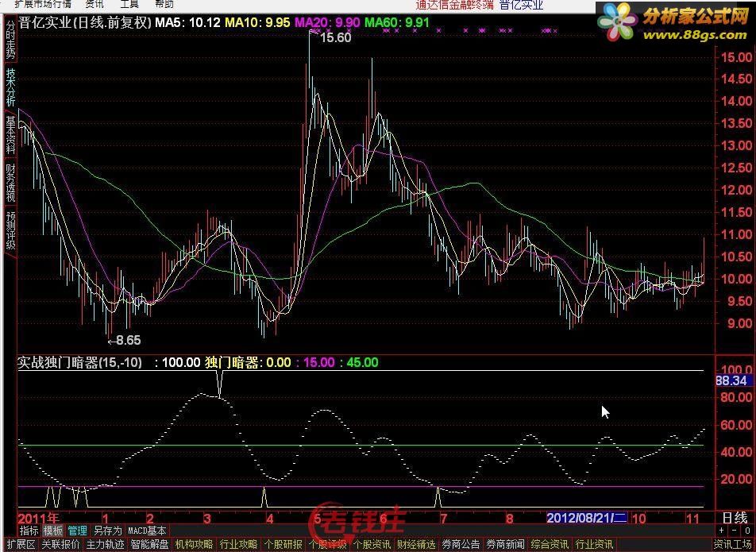Open the 机构攻略 bottom tab
This screenshot has height=552, width=756.
point(194,544)
